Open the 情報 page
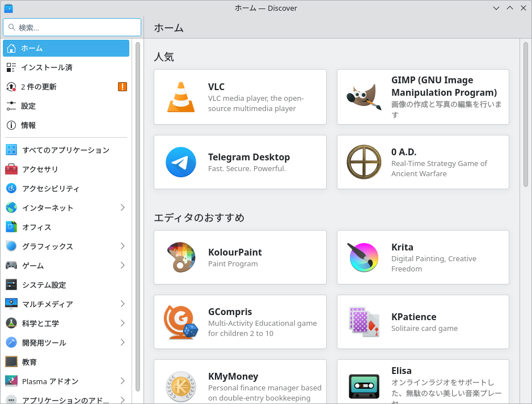The image size is (532, 404). 66,125
